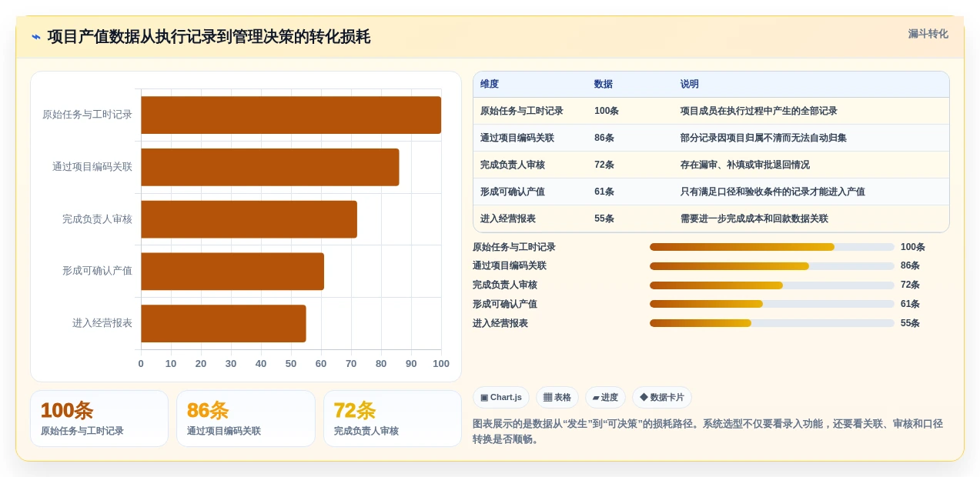
Task: Click the chart y-axis label 原始任务与工时记录
Action: 87,115
